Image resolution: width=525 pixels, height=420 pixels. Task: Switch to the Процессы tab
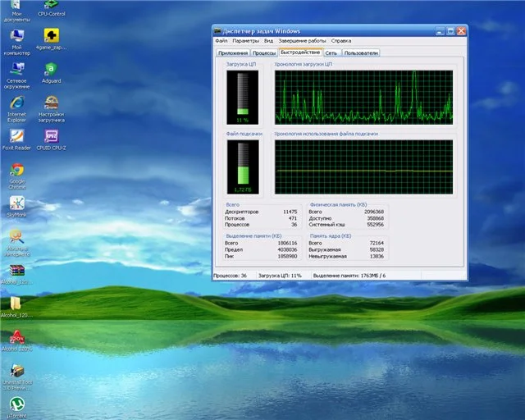click(x=263, y=52)
